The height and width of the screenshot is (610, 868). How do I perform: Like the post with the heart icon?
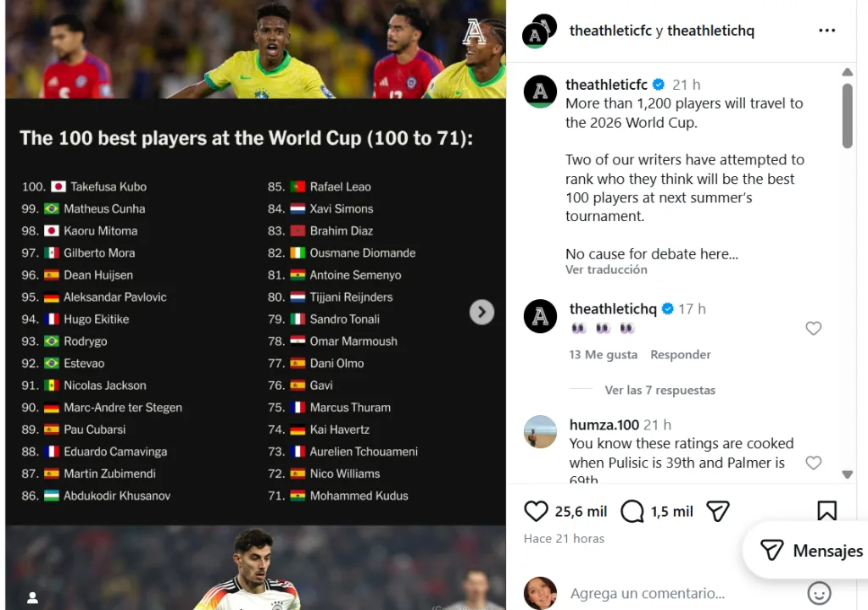tap(536, 511)
